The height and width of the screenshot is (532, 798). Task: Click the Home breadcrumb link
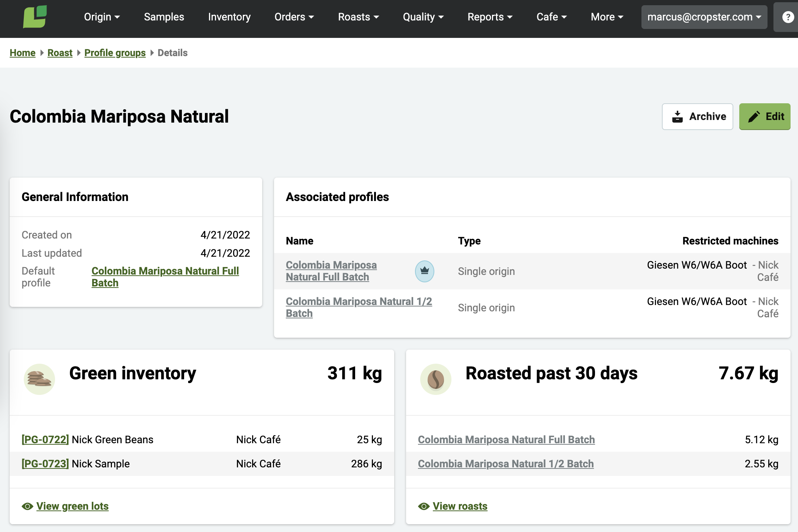[x=23, y=53]
